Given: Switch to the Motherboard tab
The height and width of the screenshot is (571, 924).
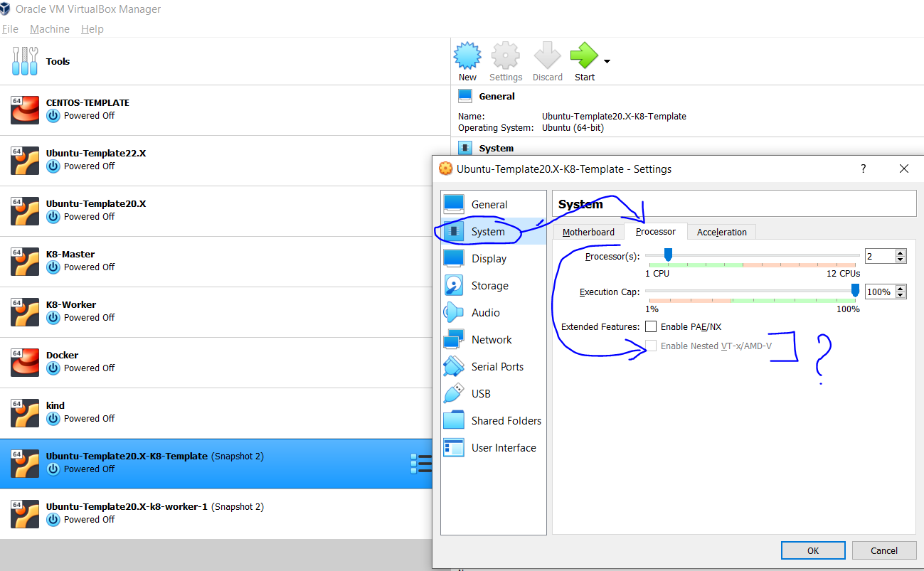Looking at the screenshot, I should [588, 232].
